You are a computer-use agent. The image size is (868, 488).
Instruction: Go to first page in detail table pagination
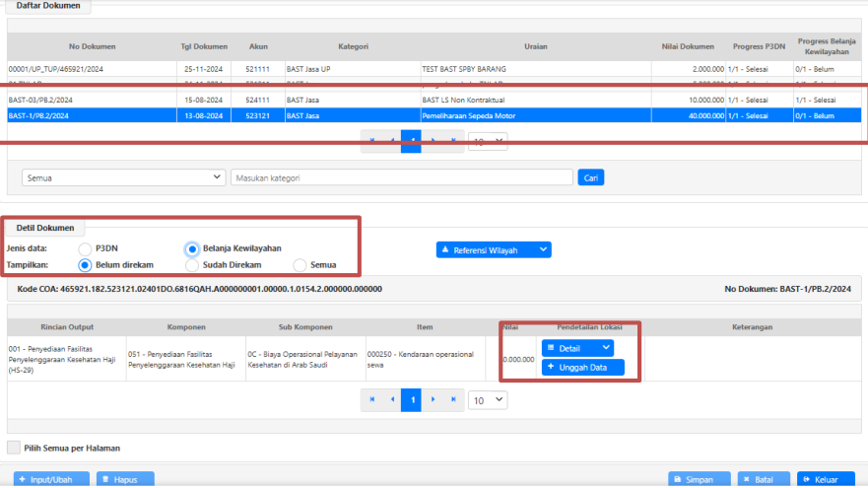[372, 400]
